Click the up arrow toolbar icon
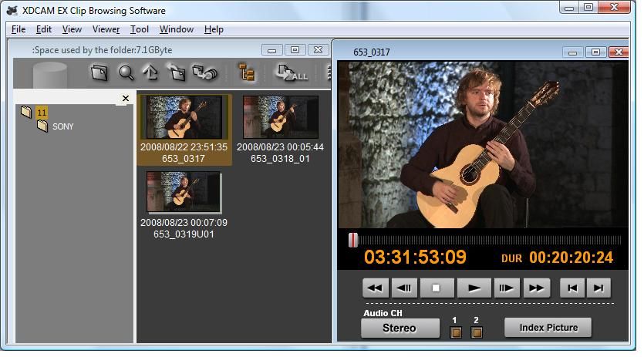This screenshot has height=357, width=644. [x=150, y=73]
